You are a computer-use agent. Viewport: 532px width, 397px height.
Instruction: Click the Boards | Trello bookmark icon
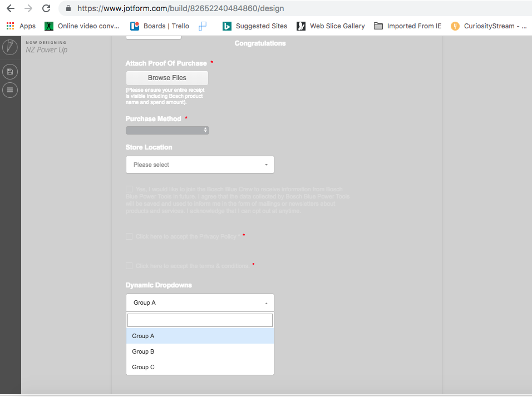click(134, 26)
